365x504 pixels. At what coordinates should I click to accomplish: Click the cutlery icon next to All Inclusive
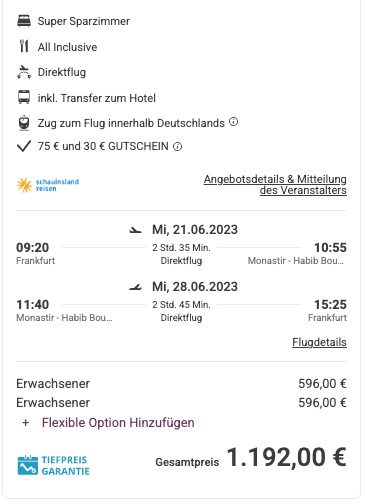click(24, 46)
